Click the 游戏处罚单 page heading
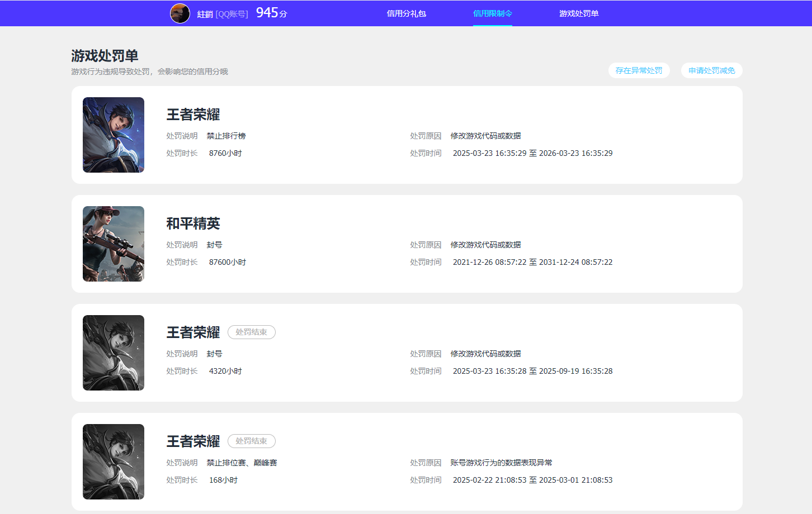The width and height of the screenshot is (812, 514). pyautogui.click(x=105, y=56)
